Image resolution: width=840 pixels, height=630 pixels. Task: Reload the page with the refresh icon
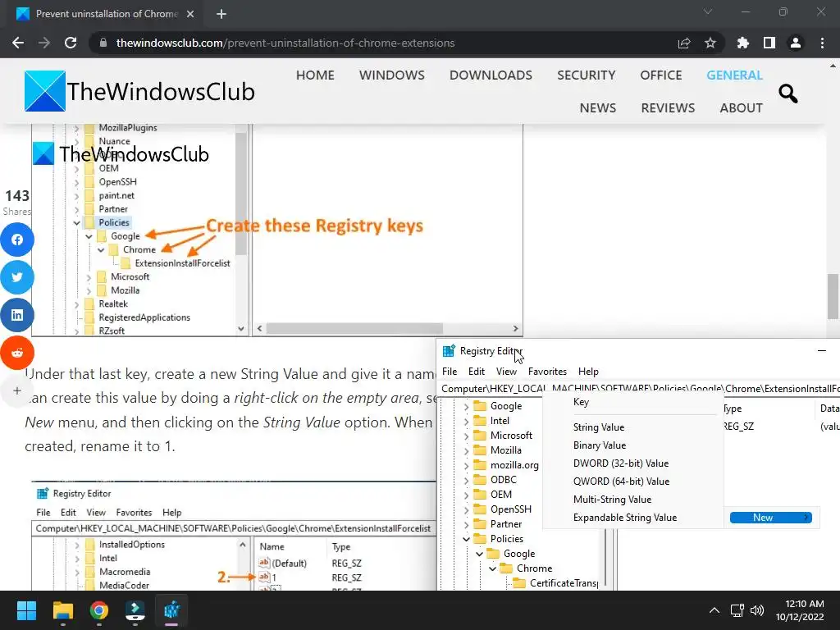click(x=71, y=43)
